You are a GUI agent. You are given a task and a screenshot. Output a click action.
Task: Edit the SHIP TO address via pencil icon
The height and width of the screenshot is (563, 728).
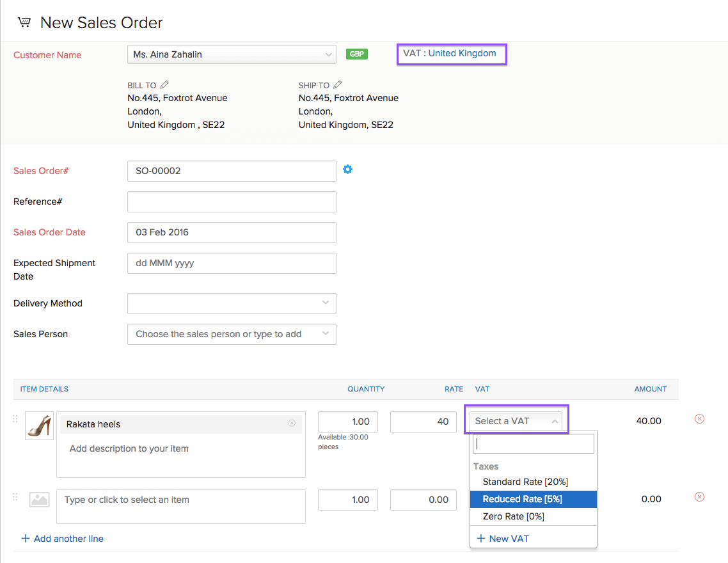336,84
